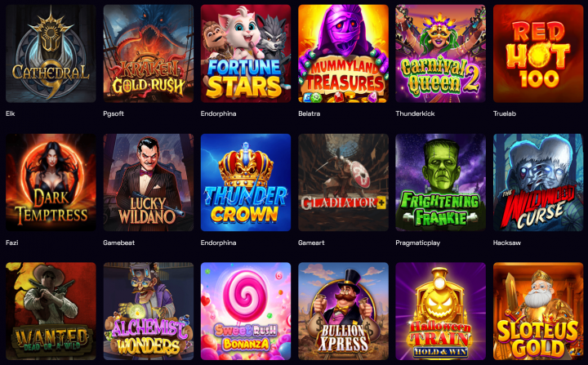Launch Kraken Gold Rush slot game

pos(148,54)
